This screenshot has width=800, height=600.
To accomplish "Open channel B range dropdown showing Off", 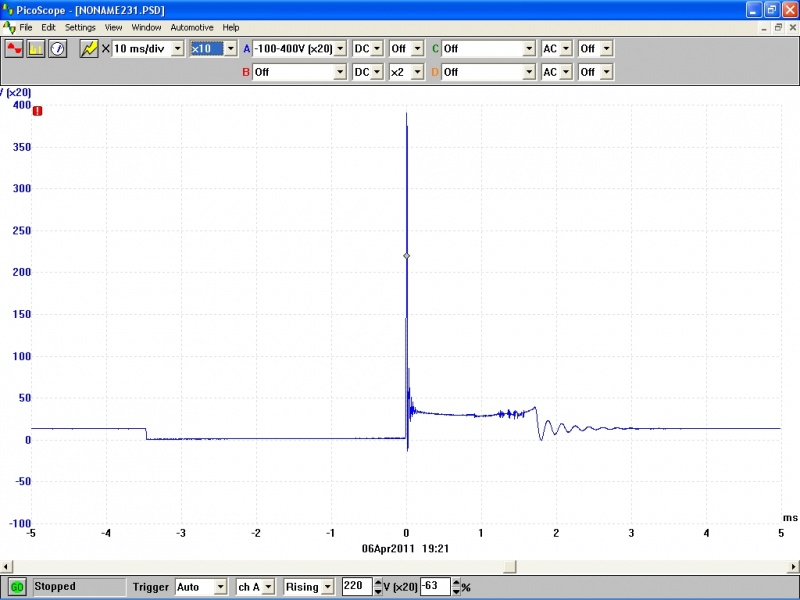I will 340,72.
